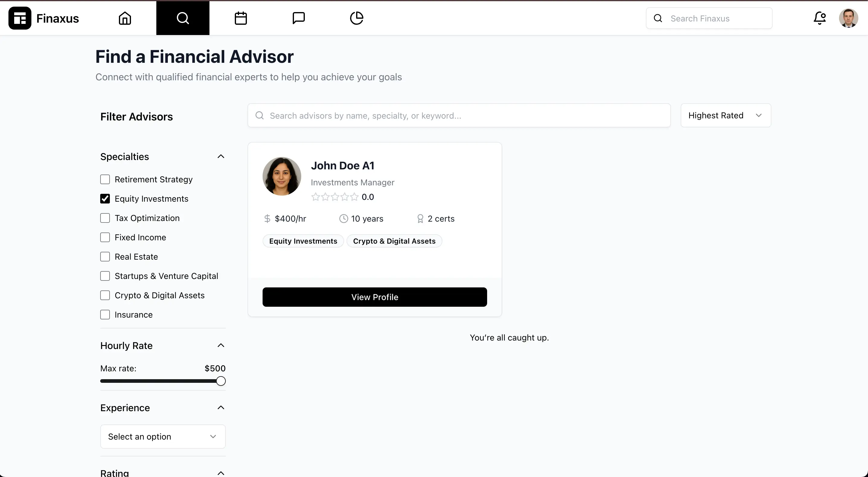Open your profile avatar picture
The height and width of the screenshot is (477, 868).
click(848, 18)
